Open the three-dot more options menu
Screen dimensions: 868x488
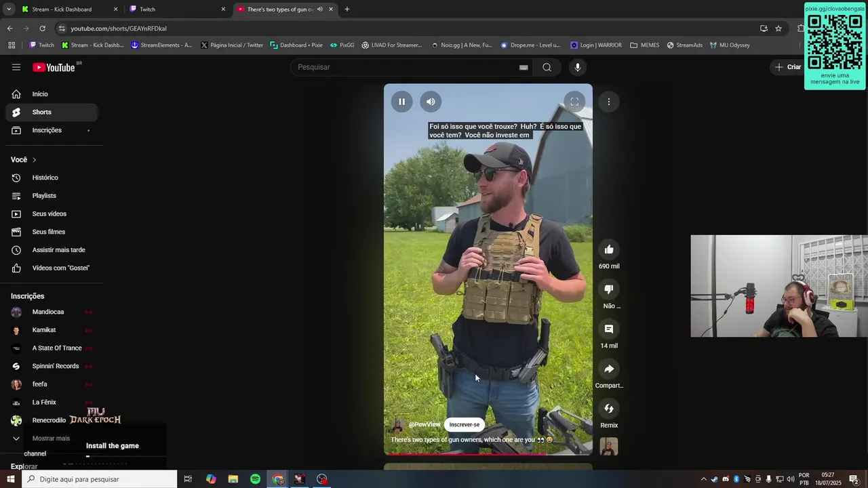point(609,102)
